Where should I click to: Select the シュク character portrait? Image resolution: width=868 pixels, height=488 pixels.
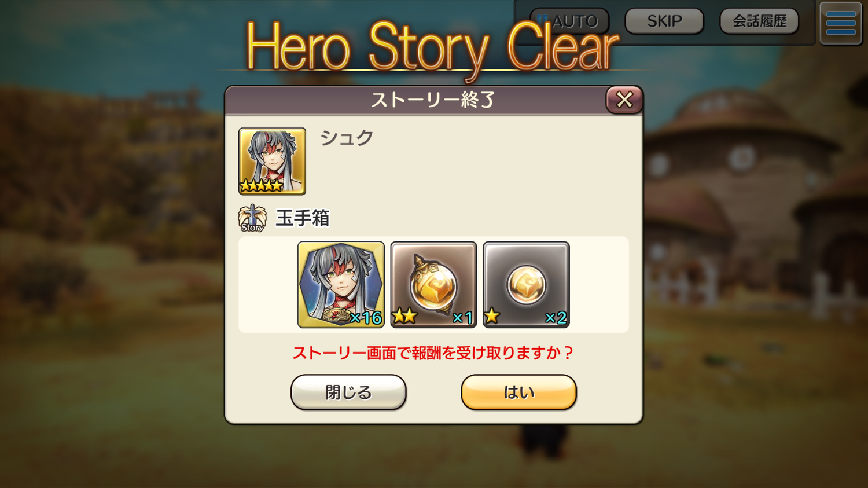click(272, 161)
